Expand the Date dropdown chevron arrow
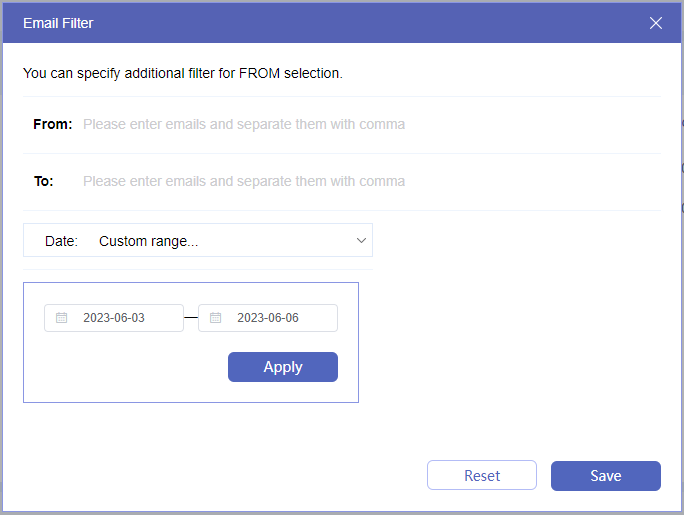The height and width of the screenshot is (515, 684). [x=361, y=241]
